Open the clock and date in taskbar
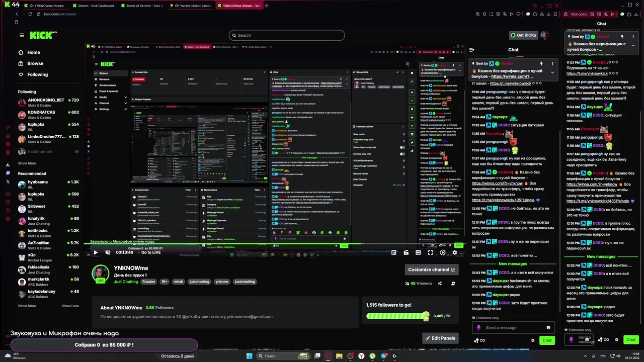This screenshot has width=644, height=362. (631, 356)
